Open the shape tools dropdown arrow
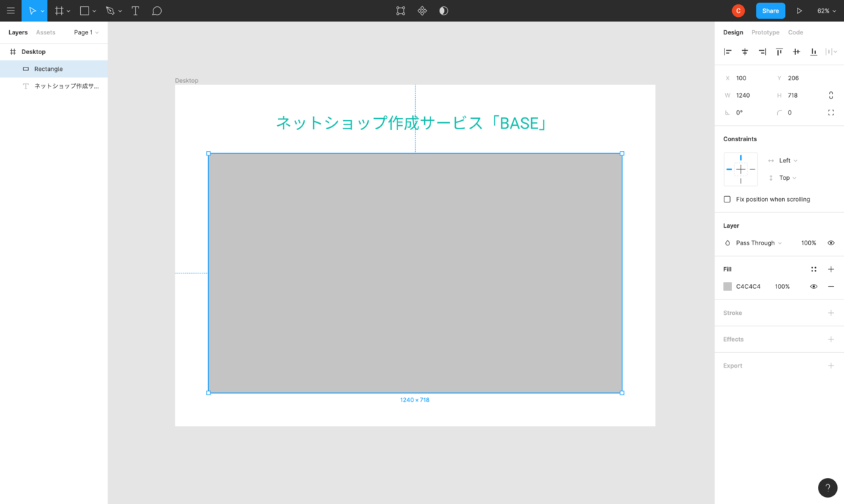 pyautogui.click(x=94, y=11)
